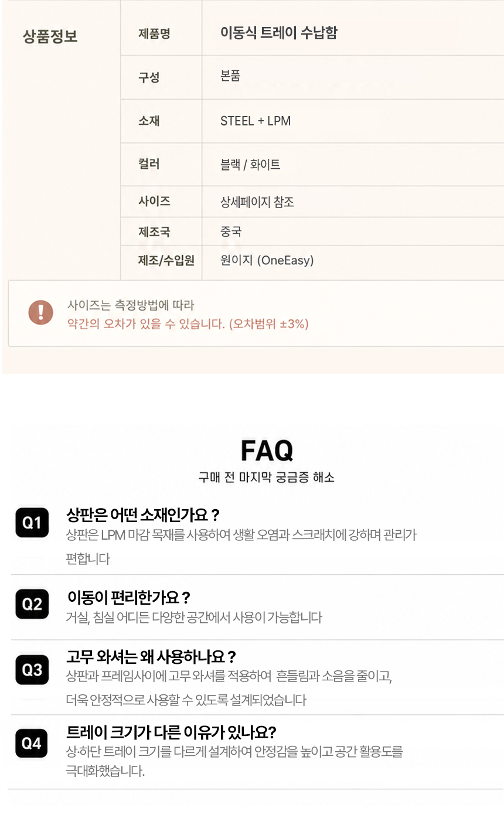The width and height of the screenshot is (504, 835).
Task: Click the FAQ heading
Action: click(x=267, y=451)
